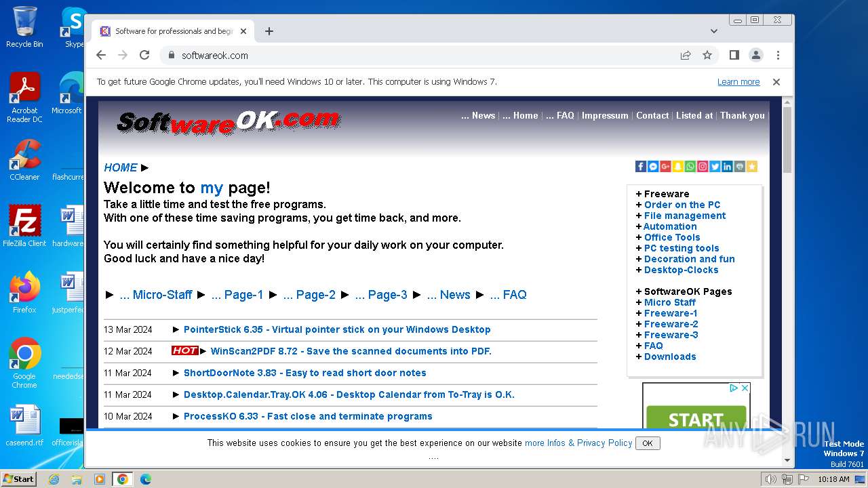Accept cookies with OK button
The image size is (868, 488).
[x=648, y=443]
